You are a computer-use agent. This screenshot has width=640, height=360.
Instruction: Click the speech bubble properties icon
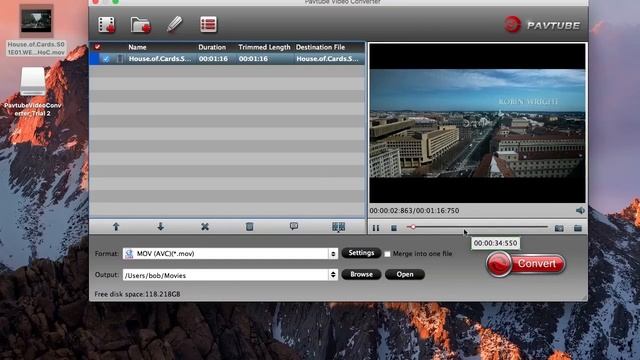[x=294, y=227]
